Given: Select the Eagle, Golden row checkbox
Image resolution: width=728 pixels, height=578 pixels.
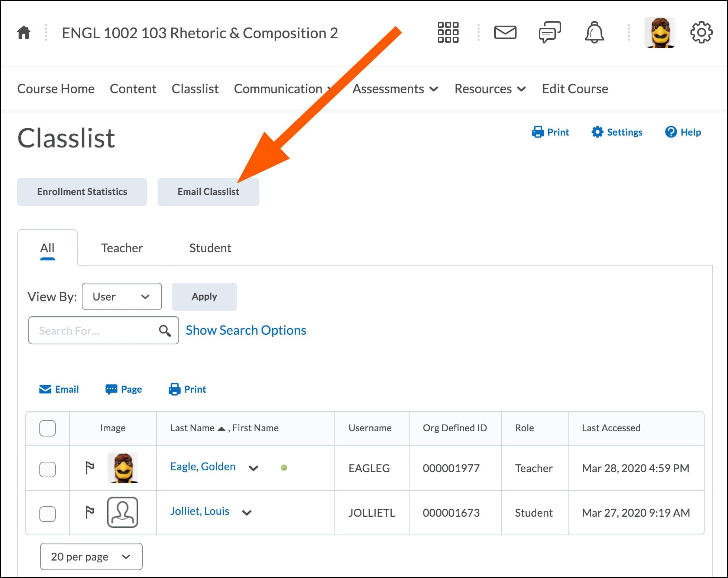Looking at the screenshot, I should pyautogui.click(x=48, y=469).
